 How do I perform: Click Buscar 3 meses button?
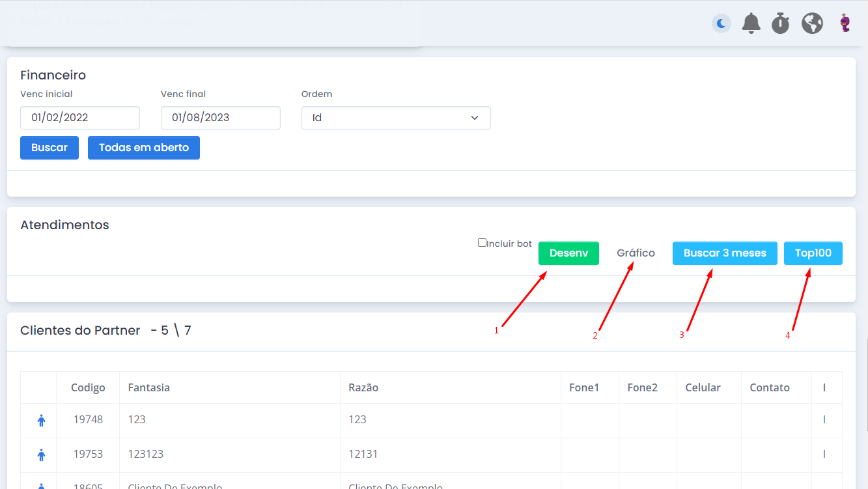[724, 253]
